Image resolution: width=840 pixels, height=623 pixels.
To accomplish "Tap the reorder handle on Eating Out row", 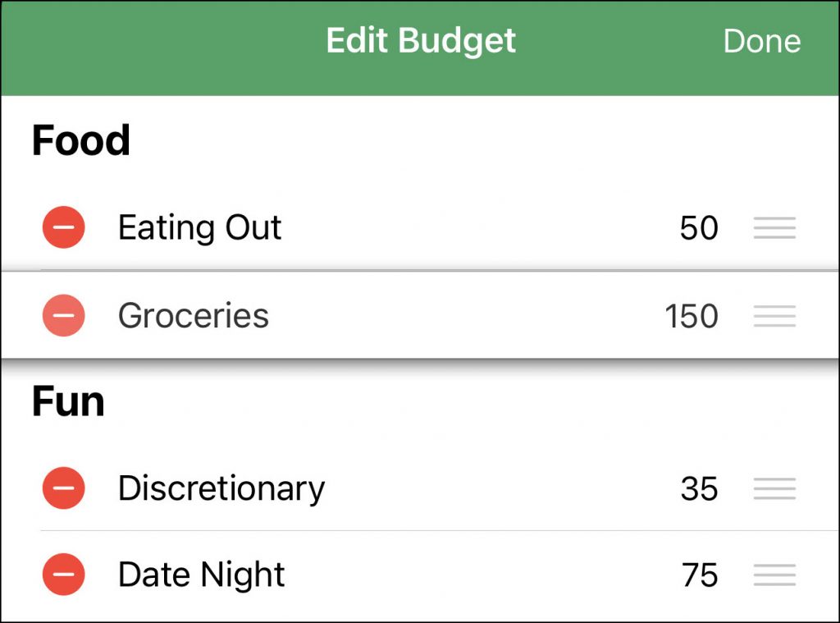I will tap(774, 228).
